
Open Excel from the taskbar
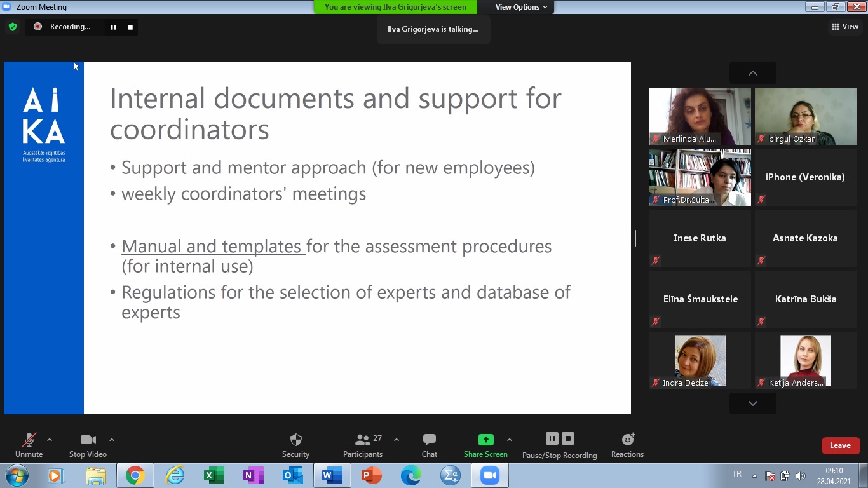click(x=214, y=475)
